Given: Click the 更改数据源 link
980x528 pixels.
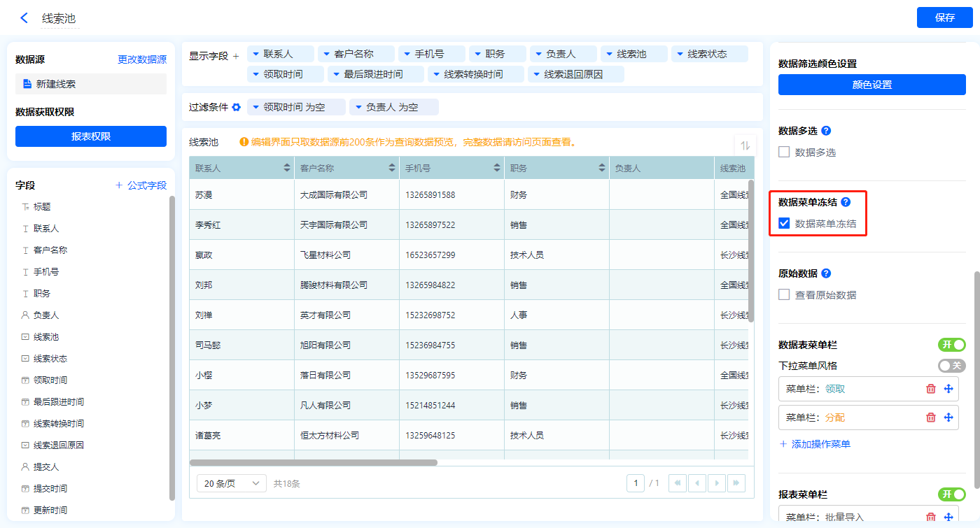Looking at the screenshot, I should 142,60.
